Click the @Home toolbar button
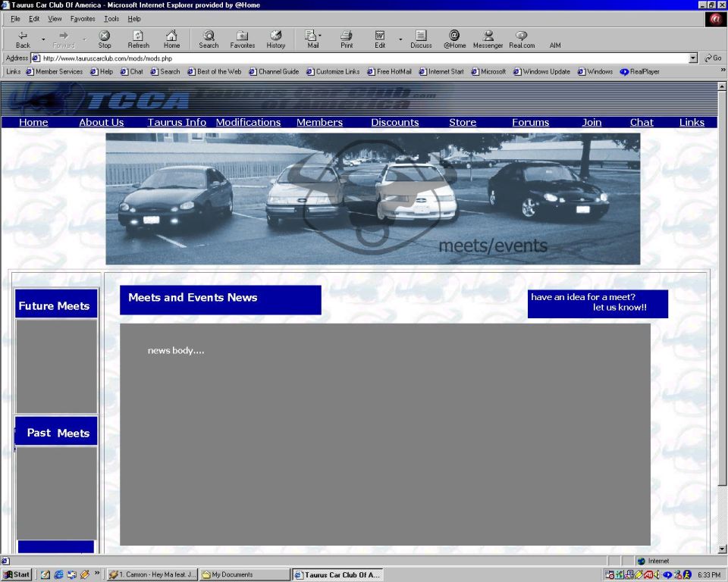 coord(454,39)
